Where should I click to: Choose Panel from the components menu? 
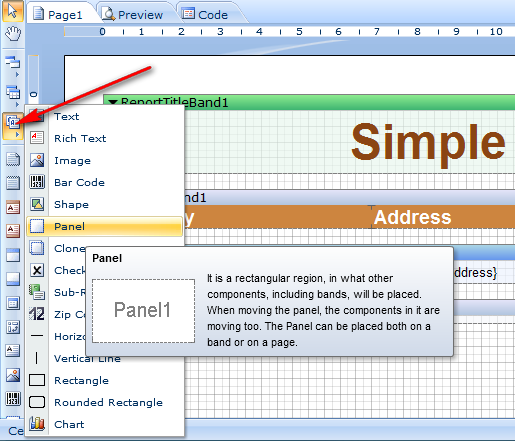coord(105,226)
